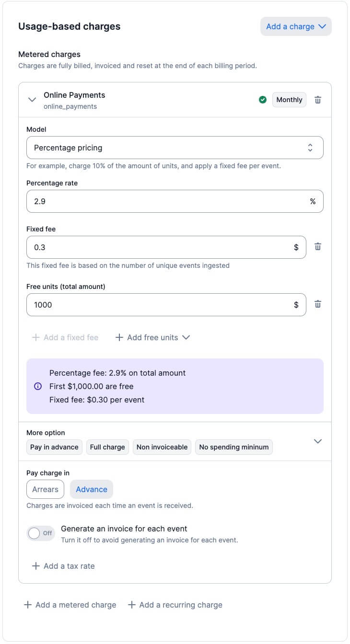350x644 pixels.
Task: Toggle Generate an invoice for each event
Action: click(x=41, y=533)
